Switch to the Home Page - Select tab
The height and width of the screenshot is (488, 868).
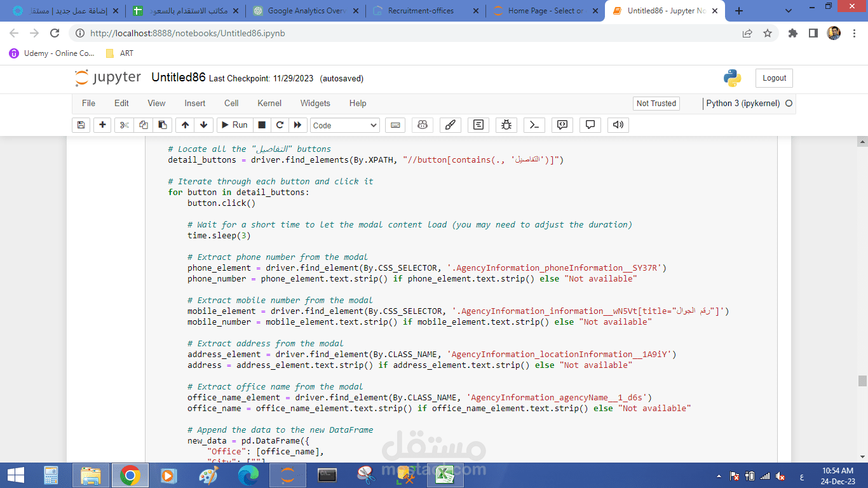point(545,11)
